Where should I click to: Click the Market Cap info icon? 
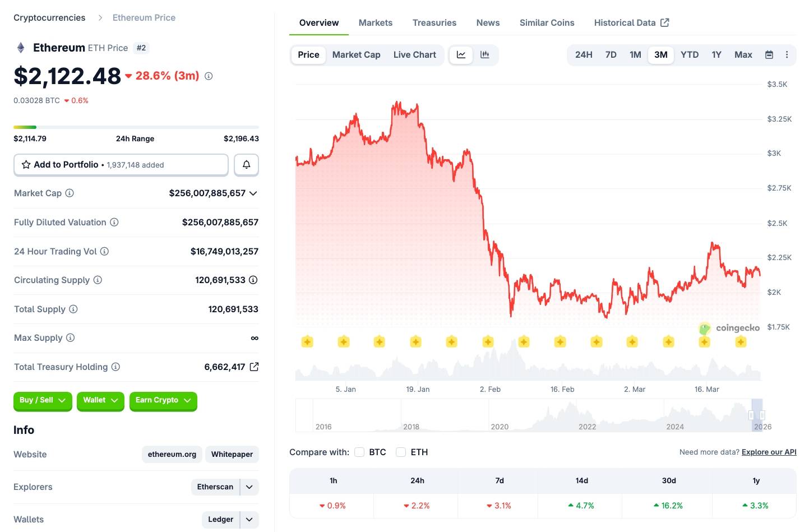70,193
